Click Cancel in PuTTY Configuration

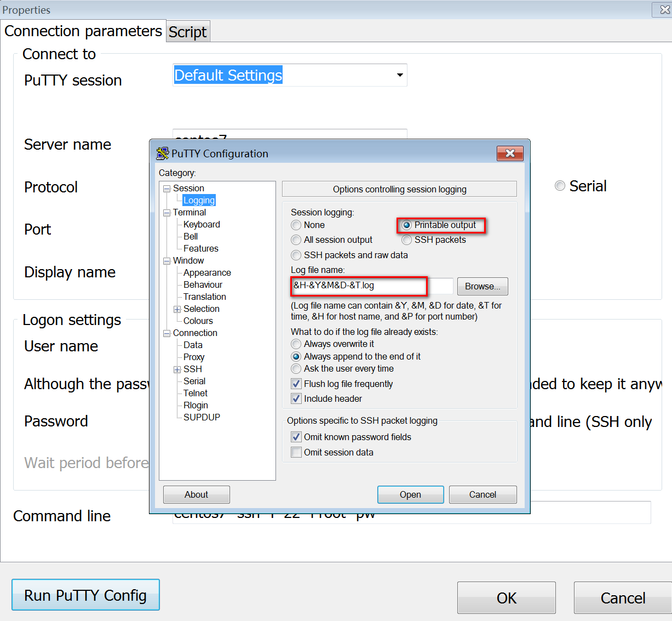[x=483, y=494]
